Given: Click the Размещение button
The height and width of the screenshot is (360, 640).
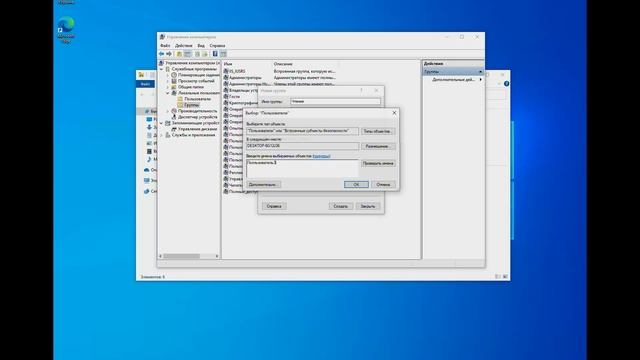Looking at the screenshot, I should (x=378, y=146).
